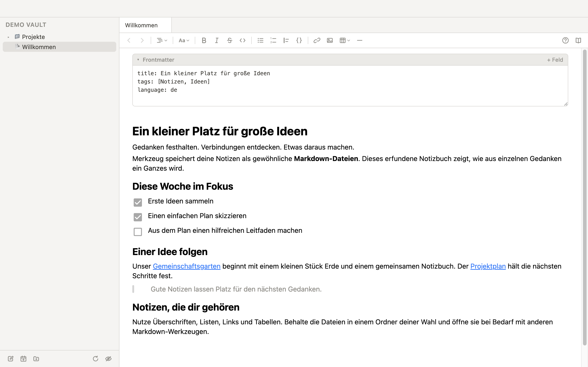This screenshot has width=588, height=367.
Task: Insert a bulleted list
Action: [260, 40]
